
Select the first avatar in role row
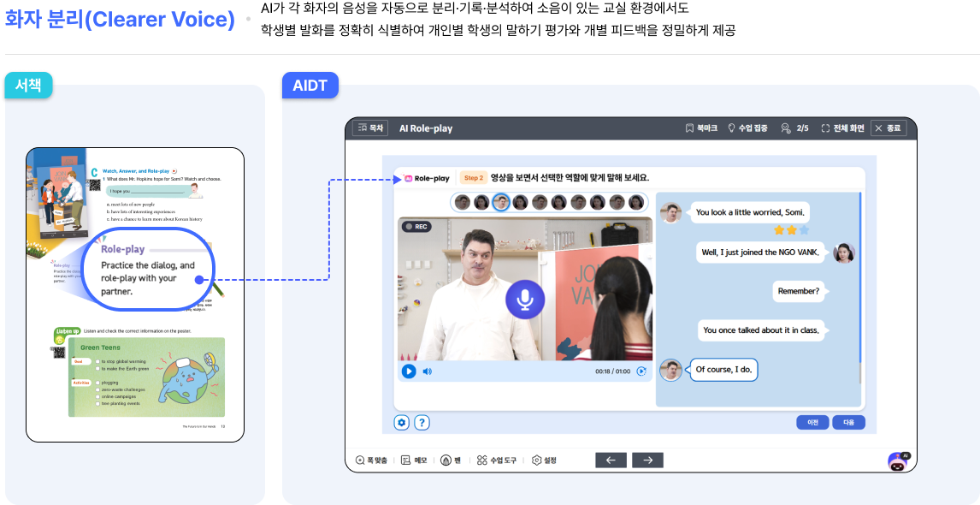click(x=462, y=202)
